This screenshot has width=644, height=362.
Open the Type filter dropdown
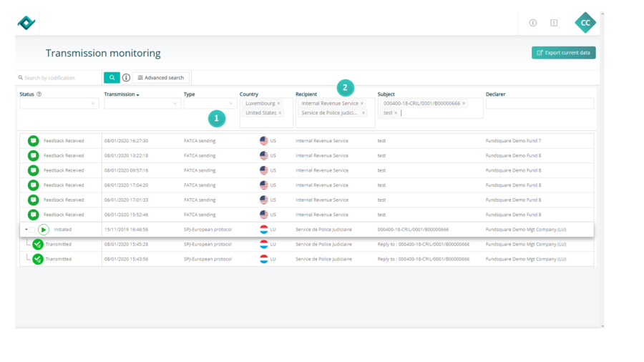(x=210, y=104)
